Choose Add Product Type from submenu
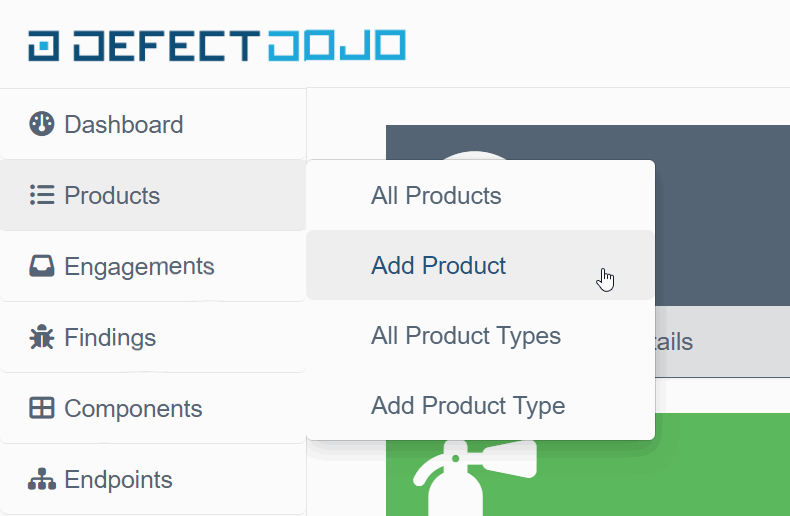The image size is (790, 516). click(468, 406)
